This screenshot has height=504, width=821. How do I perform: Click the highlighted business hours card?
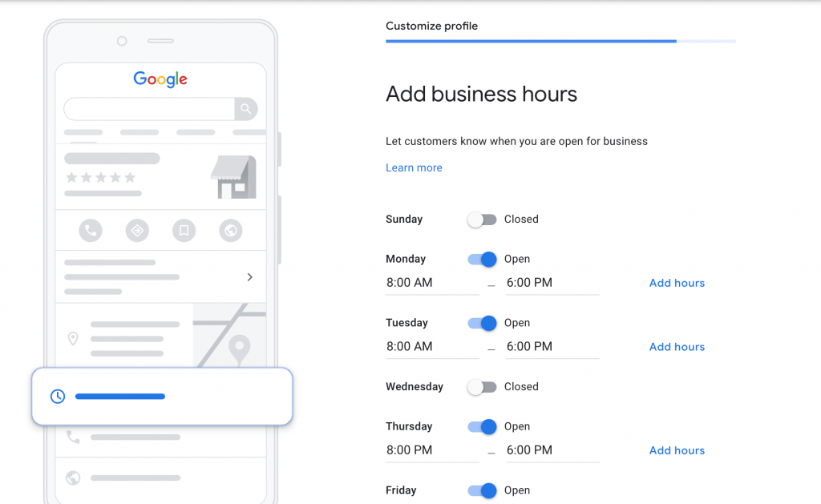point(162,396)
